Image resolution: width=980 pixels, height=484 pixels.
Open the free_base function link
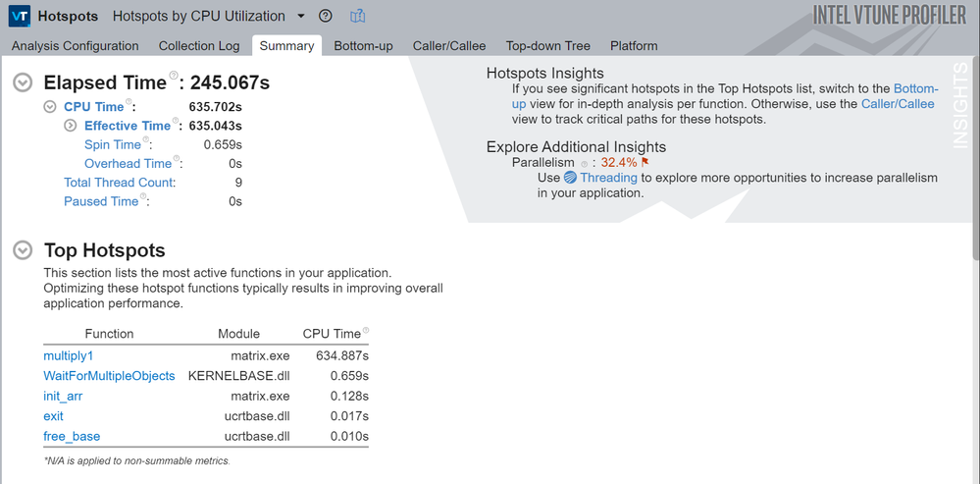click(x=72, y=436)
